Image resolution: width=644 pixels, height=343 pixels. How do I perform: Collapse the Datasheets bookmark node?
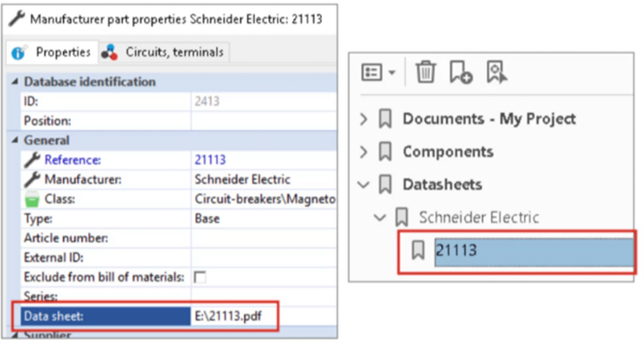364,185
